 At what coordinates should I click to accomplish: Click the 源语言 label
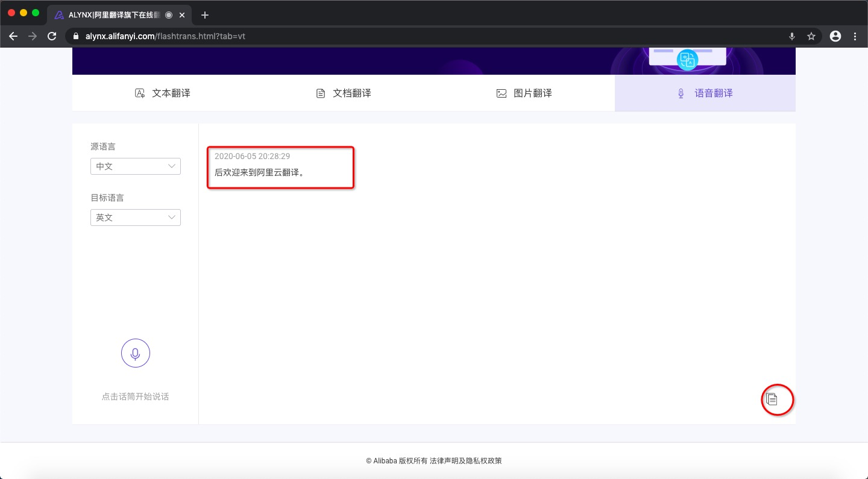[x=103, y=146]
